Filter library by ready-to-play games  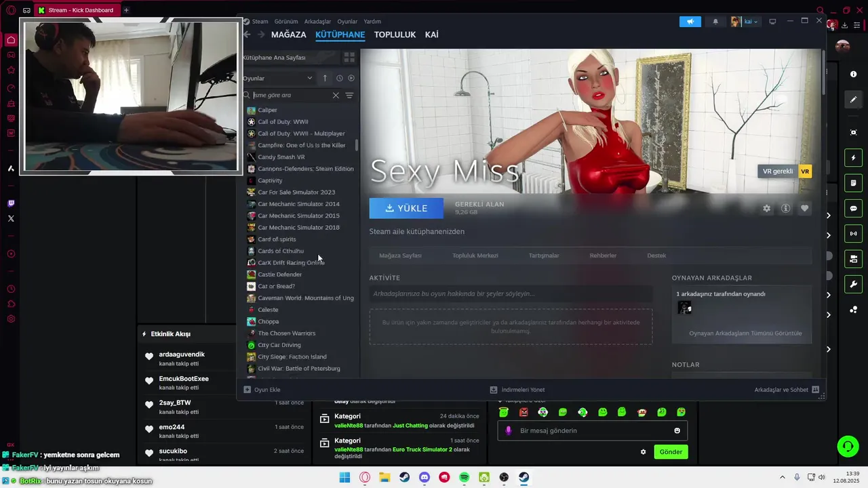tap(351, 78)
